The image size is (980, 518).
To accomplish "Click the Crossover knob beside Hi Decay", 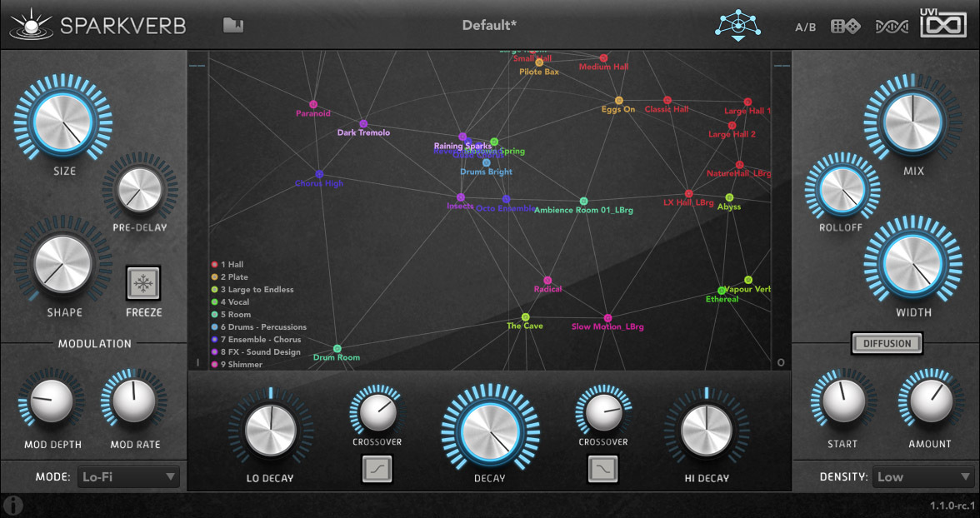I will (x=603, y=411).
